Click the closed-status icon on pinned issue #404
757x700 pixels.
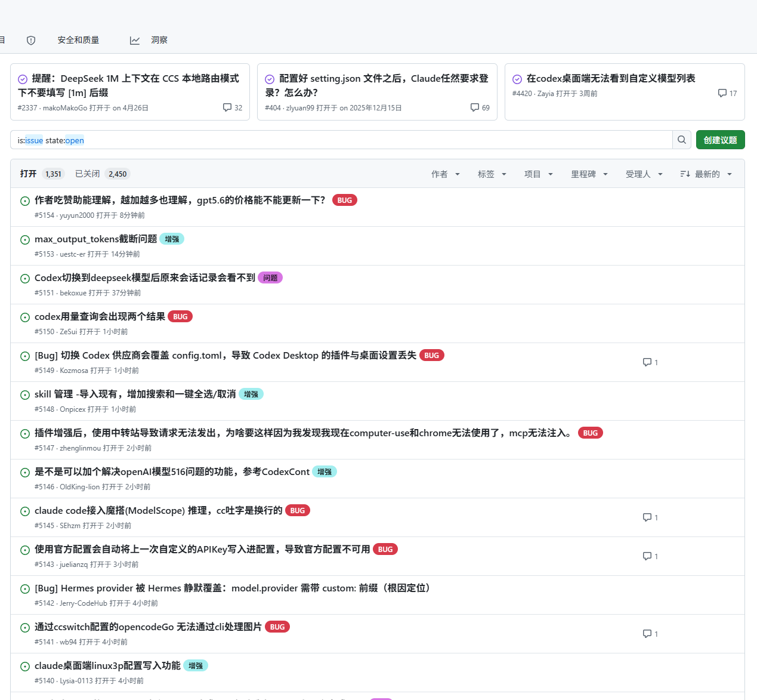[270, 79]
